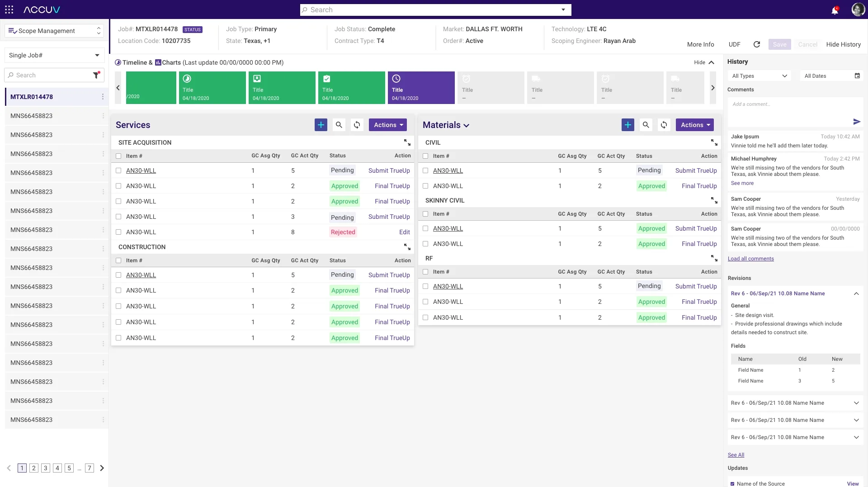
Task: Select all items in CONSTRUCTION header checkbox
Action: (x=118, y=260)
